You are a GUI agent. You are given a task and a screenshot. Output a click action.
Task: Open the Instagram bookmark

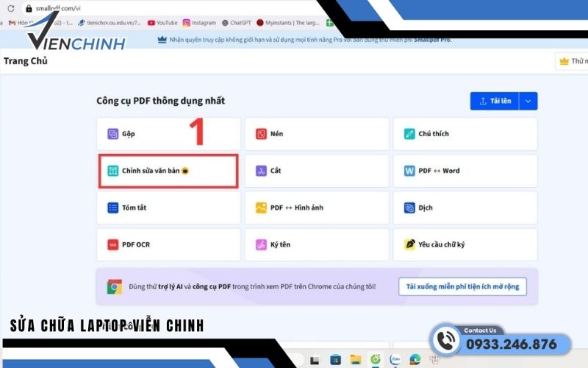click(199, 23)
